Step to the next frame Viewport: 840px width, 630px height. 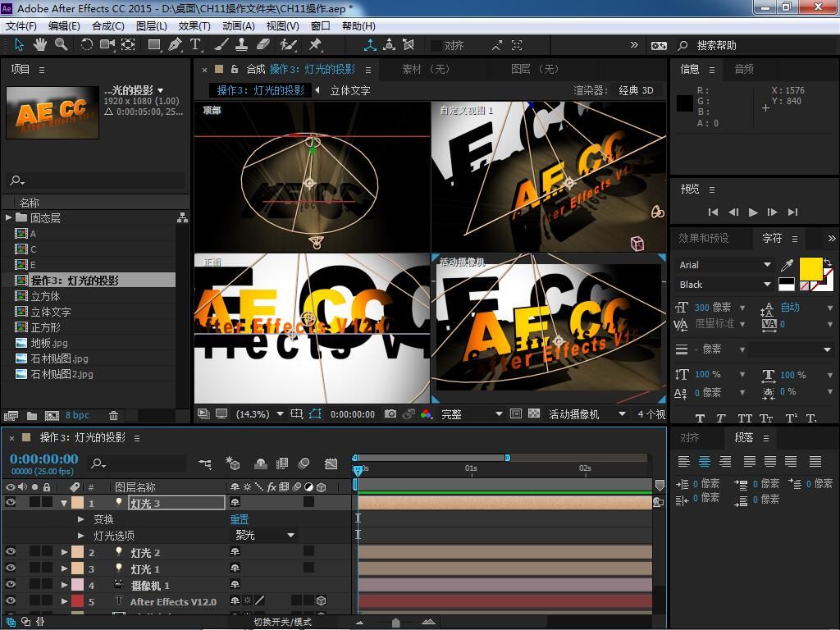tap(772, 212)
